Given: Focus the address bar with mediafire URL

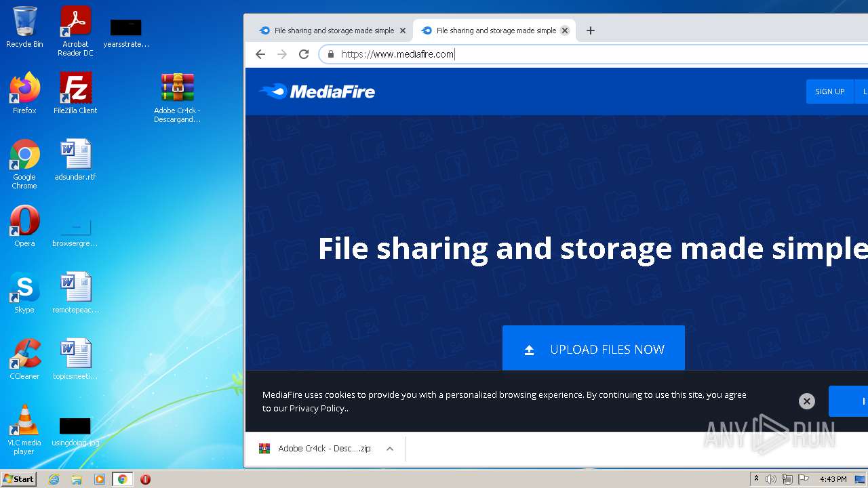Looking at the screenshot, I should coord(593,54).
